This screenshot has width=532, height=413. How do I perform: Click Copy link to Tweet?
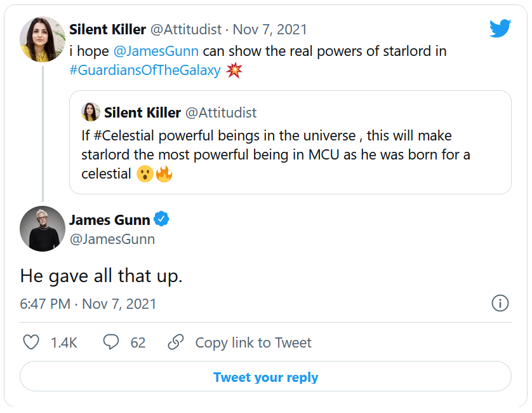(x=253, y=342)
